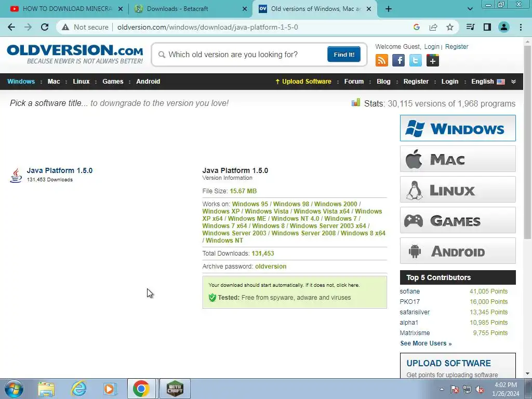
Task: Open a new browser tab
Action: (389, 9)
